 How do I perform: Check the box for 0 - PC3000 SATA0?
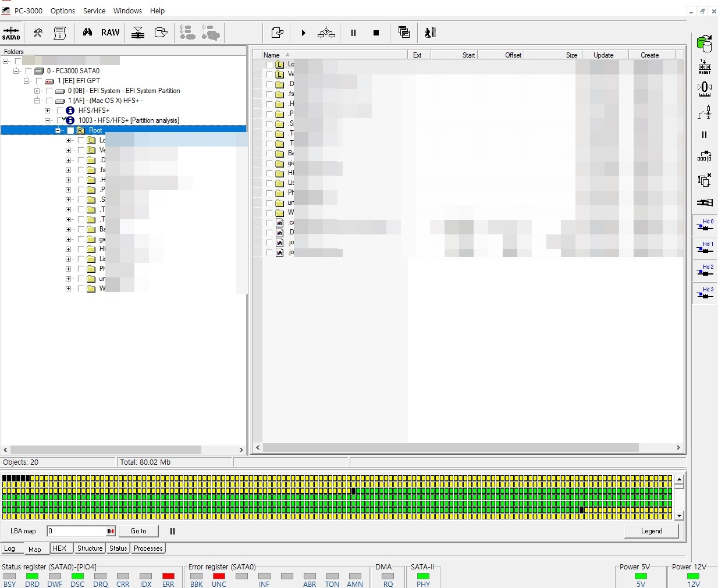tap(29, 71)
